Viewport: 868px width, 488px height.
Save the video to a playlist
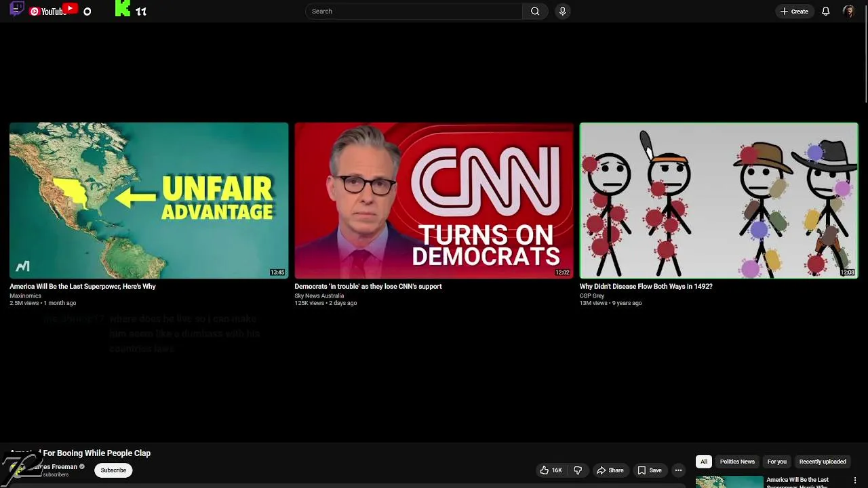tap(649, 470)
